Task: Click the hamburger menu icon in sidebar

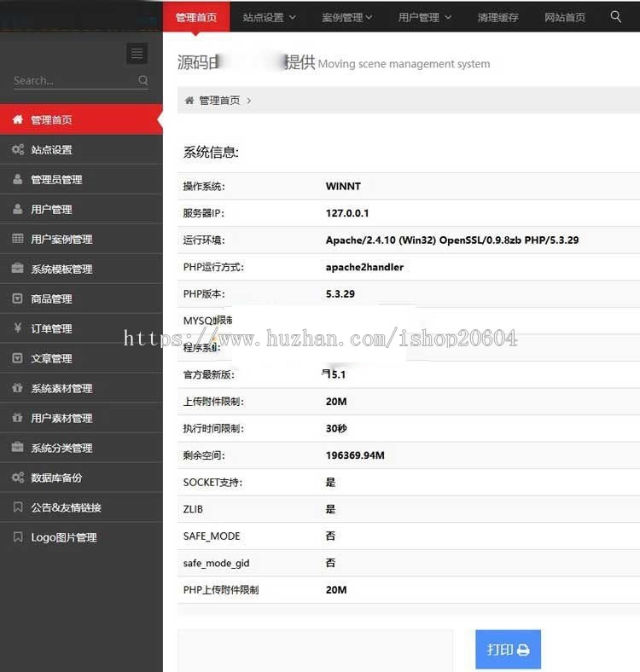Action: (137, 54)
